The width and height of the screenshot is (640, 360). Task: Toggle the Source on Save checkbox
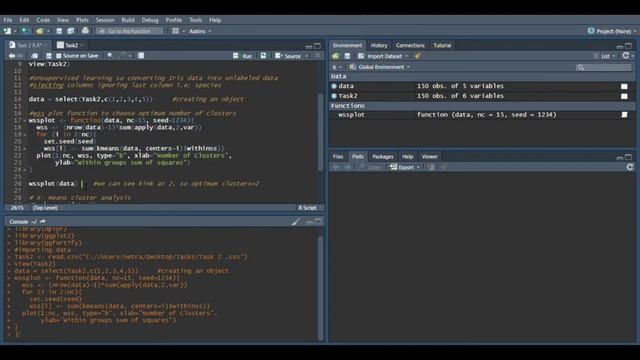tap(58, 56)
